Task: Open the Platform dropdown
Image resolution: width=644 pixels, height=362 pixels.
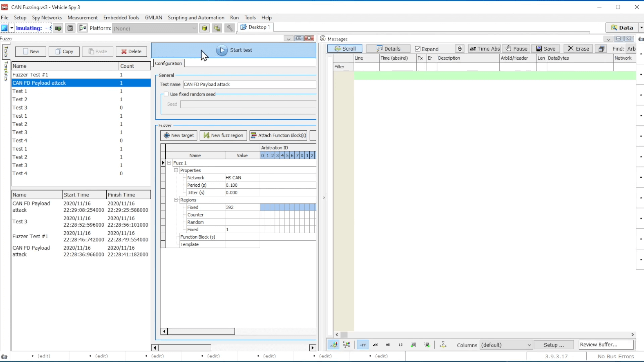Action: (x=194, y=28)
